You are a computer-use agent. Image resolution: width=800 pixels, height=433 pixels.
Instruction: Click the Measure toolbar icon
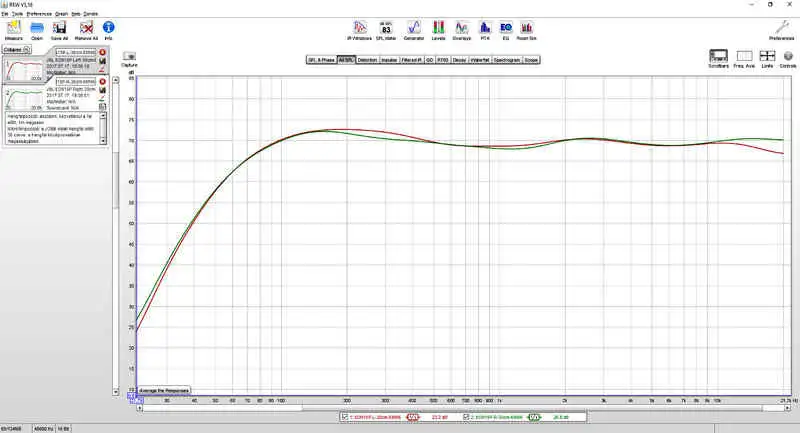coord(13,29)
